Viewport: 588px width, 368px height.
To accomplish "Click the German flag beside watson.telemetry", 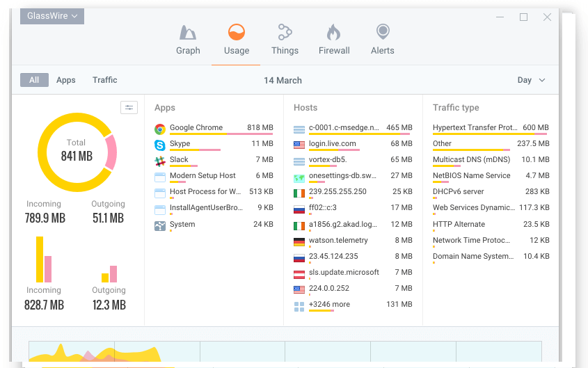I will pyautogui.click(x=299, y=242).
